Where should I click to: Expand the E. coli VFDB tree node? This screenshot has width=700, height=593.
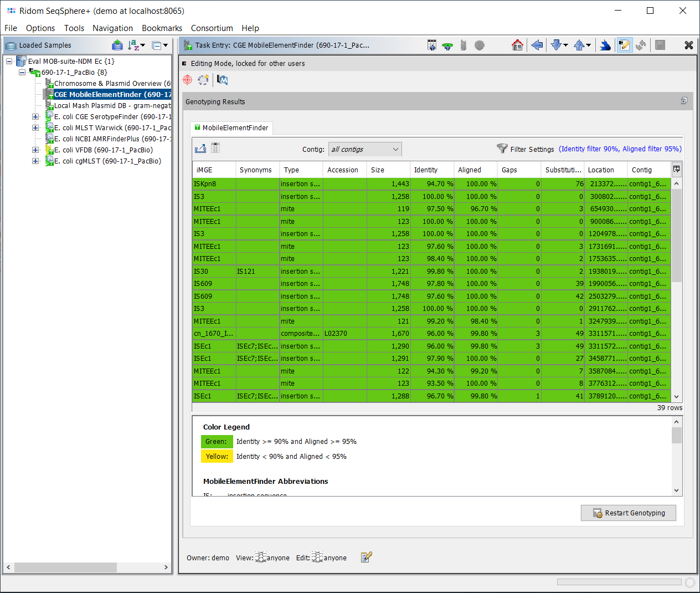tap(35, 150)
